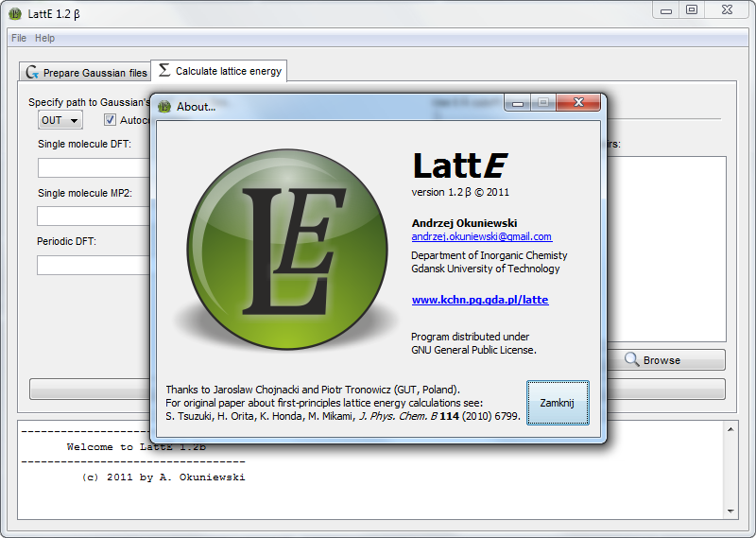The image size is (756, 538).
Task: Open the File menu
Action: pyautogui.click(x=19, y=38)
